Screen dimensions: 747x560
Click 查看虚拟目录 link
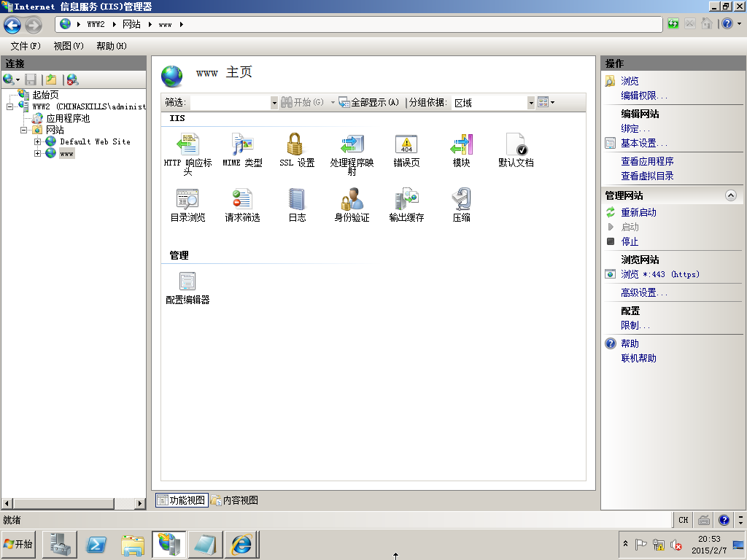point(647,176)
